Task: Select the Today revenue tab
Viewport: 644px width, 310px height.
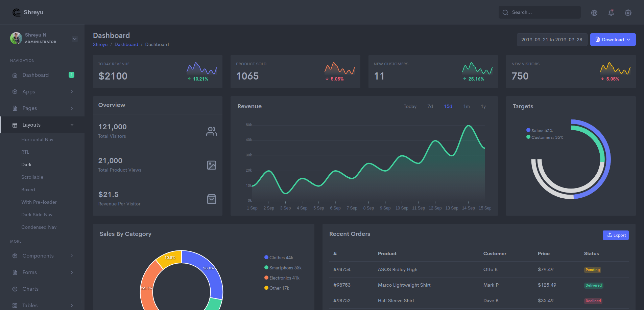Action: pyautogui.click(x=410, y=106)
